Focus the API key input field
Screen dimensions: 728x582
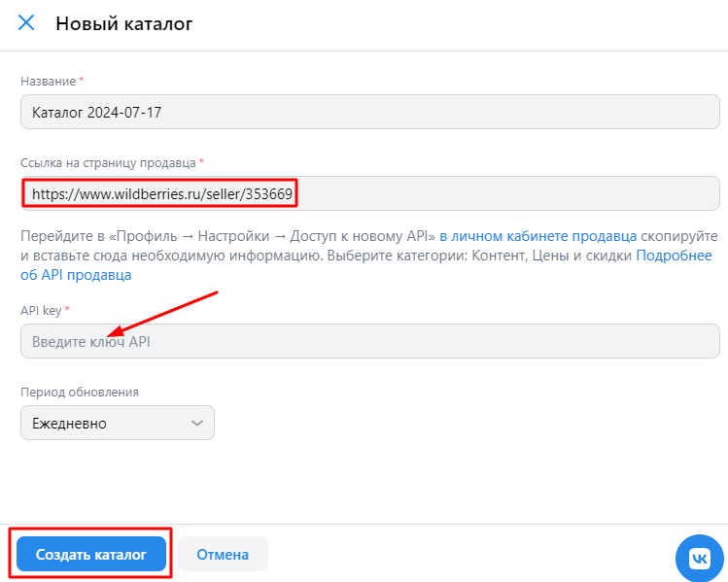(369, 342)
